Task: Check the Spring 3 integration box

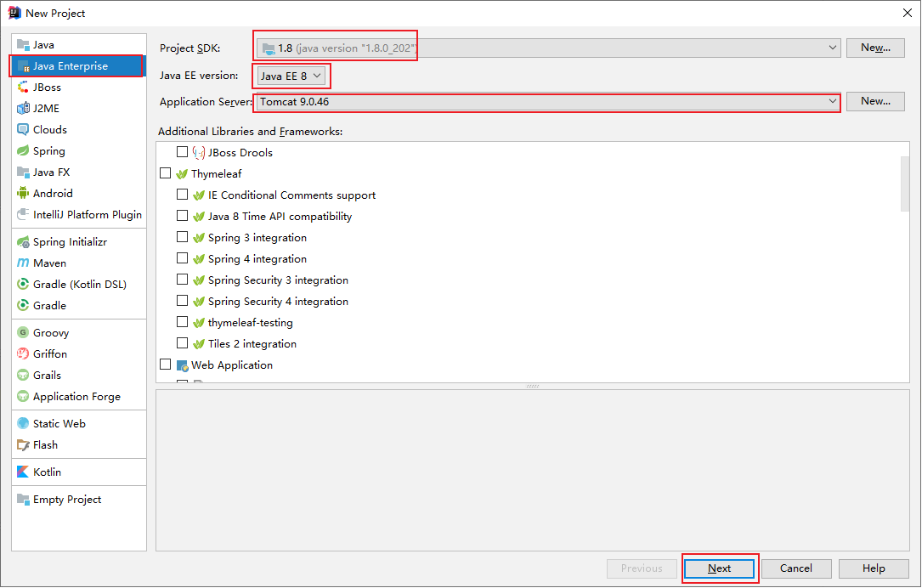Action: point(183,236)
